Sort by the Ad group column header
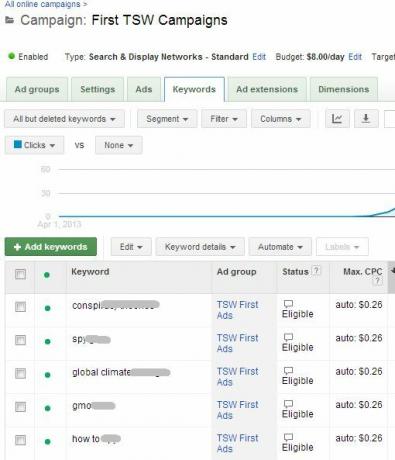Screen dimensions: 395x460 tap(237, 272)
